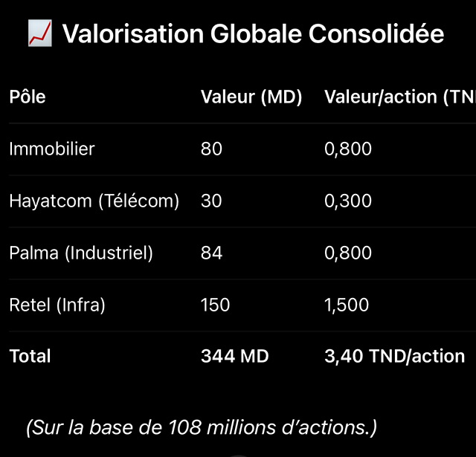Select the Pôle column header
476x457 pixels.
tap(28, 97)
